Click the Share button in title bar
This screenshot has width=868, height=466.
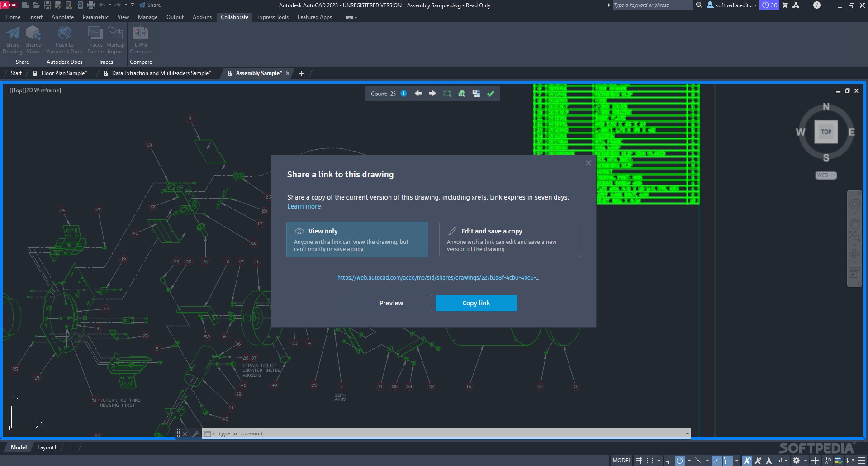tap(150, 5)
